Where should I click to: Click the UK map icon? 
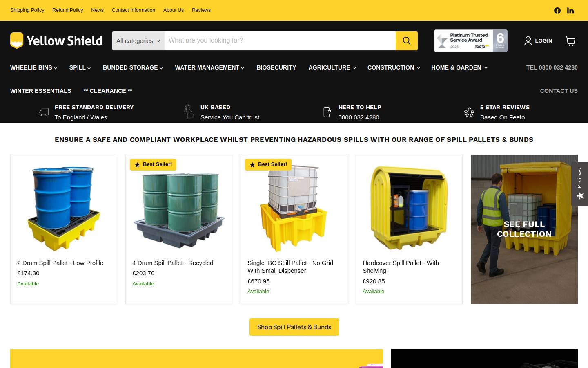tap(189, 112)
